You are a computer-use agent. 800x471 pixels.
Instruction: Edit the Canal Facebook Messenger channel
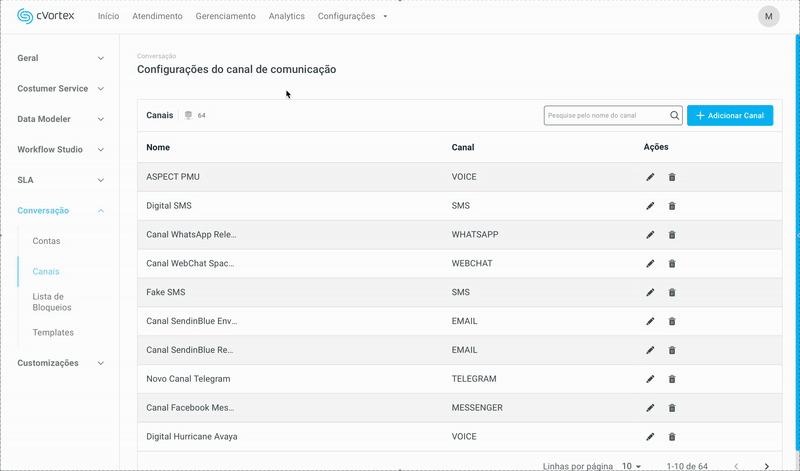point(650,408)
